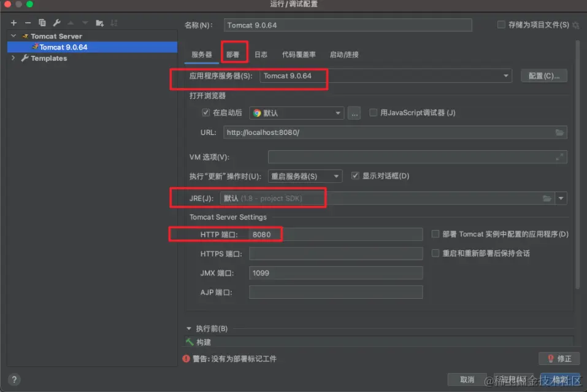Click the right-side vertical scrollbar
The width and height of the screenshot is (587, 392).
[578, 165]
